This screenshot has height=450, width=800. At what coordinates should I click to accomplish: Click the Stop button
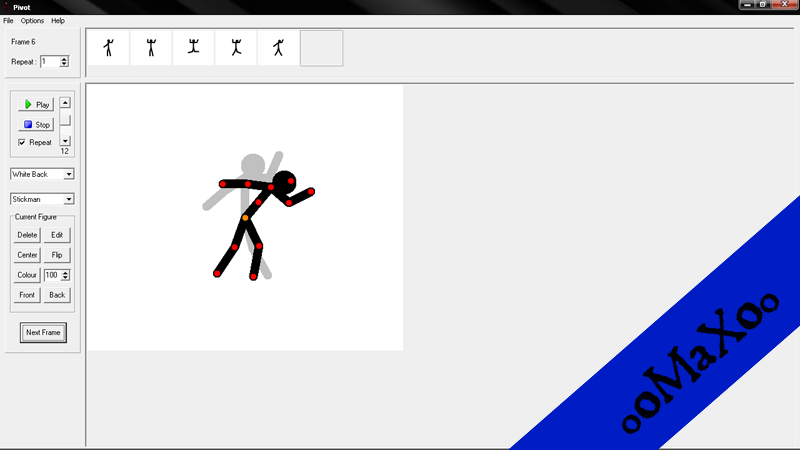36,124
